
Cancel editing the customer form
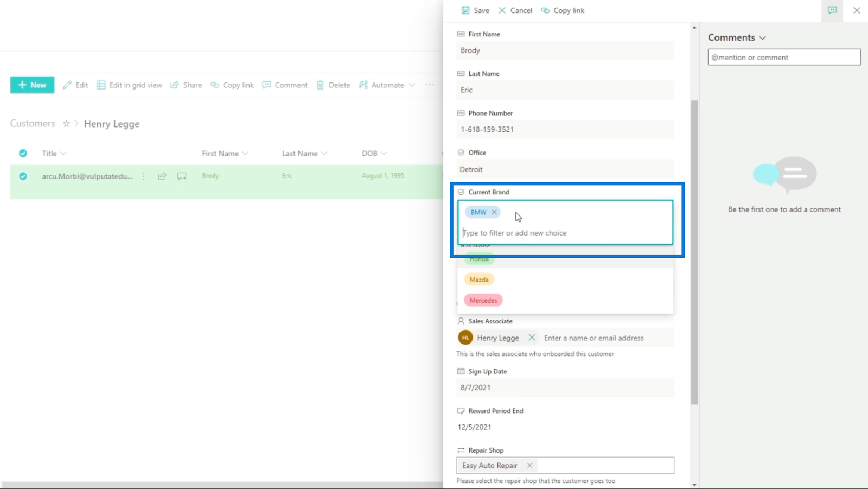(x=515, y=10)
